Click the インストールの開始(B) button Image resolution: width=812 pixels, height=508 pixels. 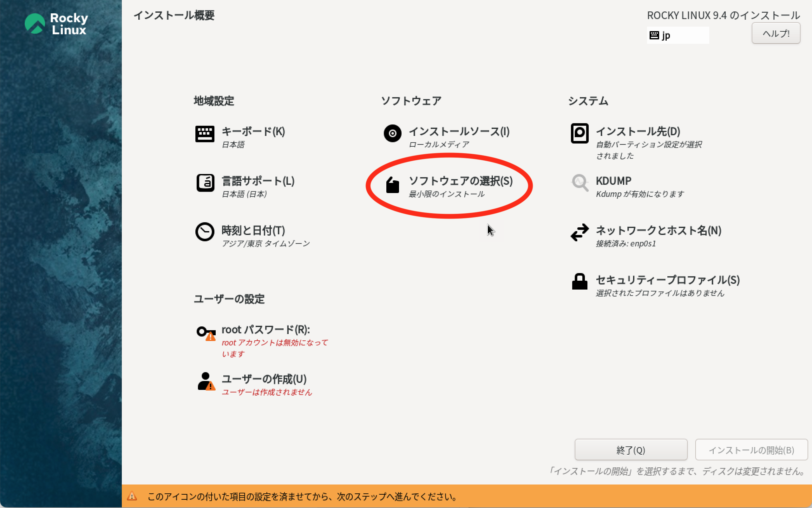coord(751,450)
